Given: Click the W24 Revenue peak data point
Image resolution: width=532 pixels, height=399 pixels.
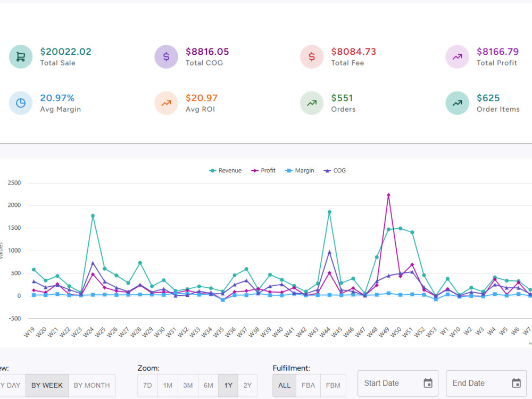Looking at the screenshot, I should click(x=93, y=216).
